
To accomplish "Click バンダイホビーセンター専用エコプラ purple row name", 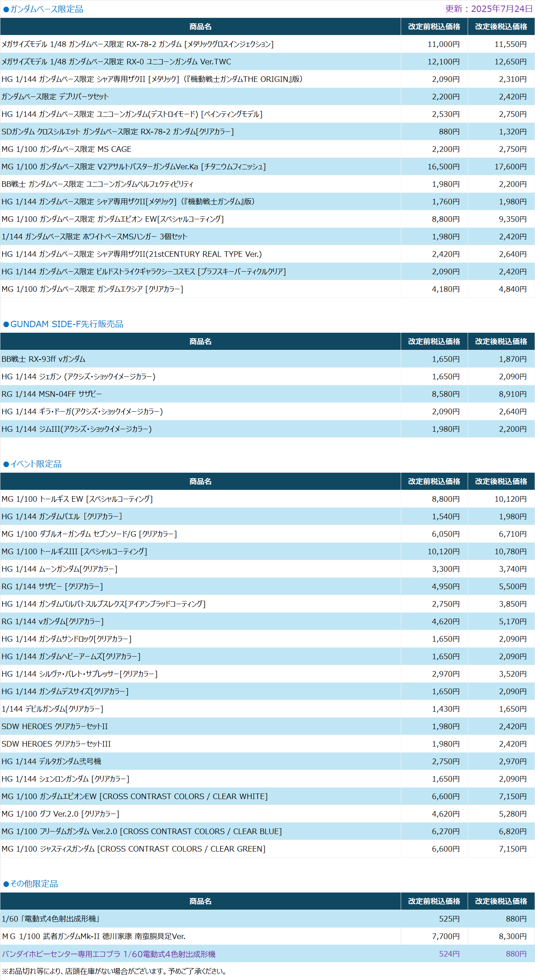I will [x=109, y=954].
